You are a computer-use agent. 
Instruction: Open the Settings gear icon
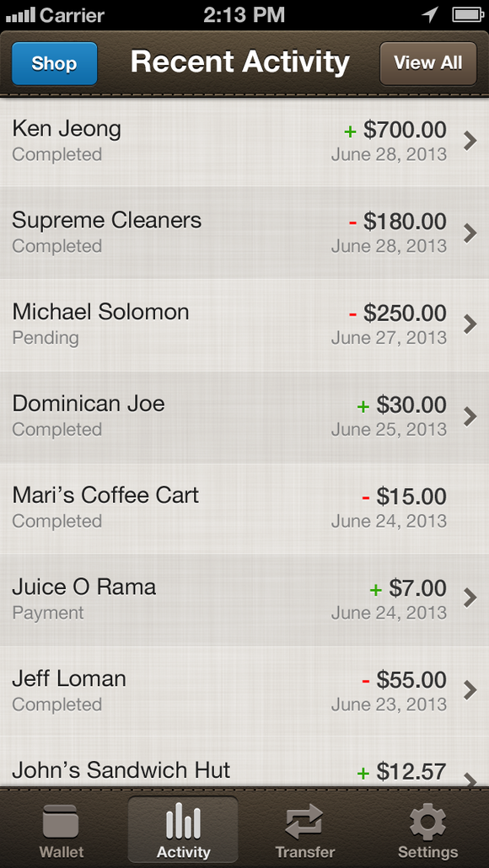[x=427, y=822]
